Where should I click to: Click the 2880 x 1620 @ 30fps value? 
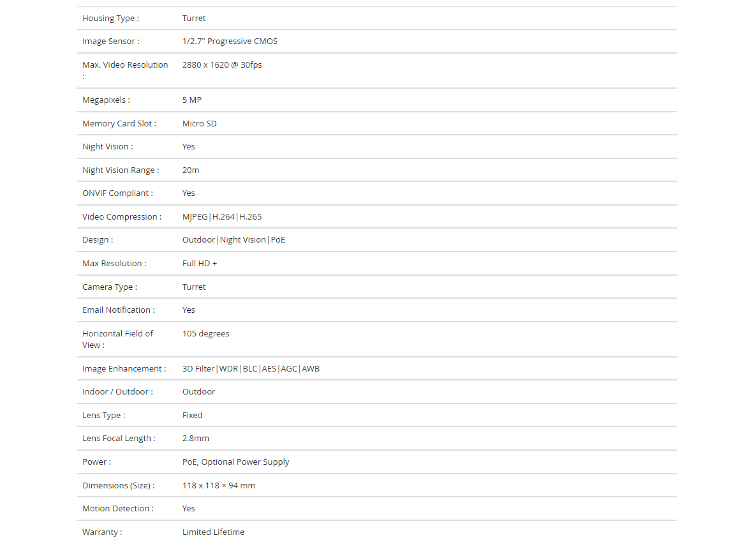coord(222,65)
